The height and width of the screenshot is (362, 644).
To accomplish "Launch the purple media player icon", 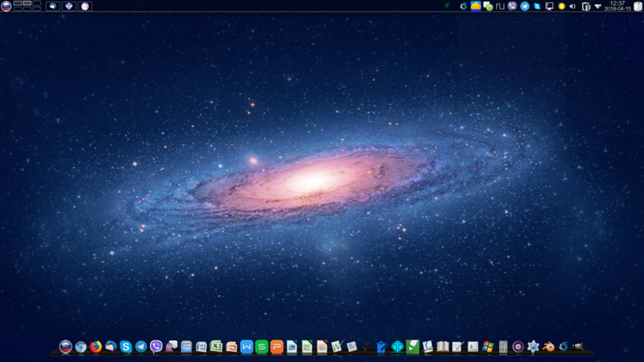I will click(x=518, y=347).
